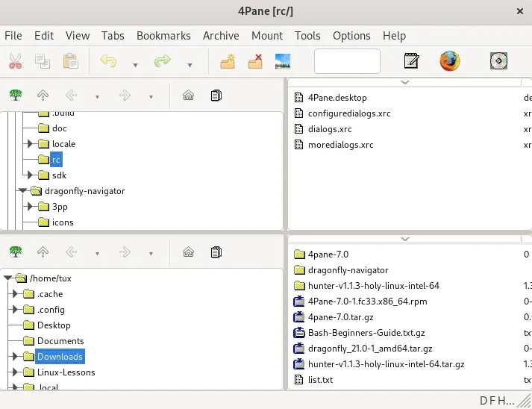532x409 pixels.
Task: Click Forward arrow in upper pane
Action: pos(125,96)
